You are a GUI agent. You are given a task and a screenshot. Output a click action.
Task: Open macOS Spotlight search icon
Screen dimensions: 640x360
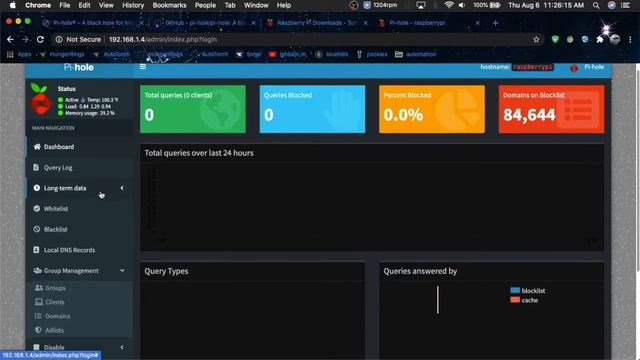pyautogui.click(x=596, y=5)
